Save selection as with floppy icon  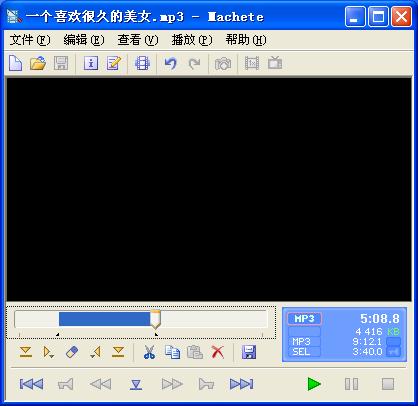click(249, 352)
